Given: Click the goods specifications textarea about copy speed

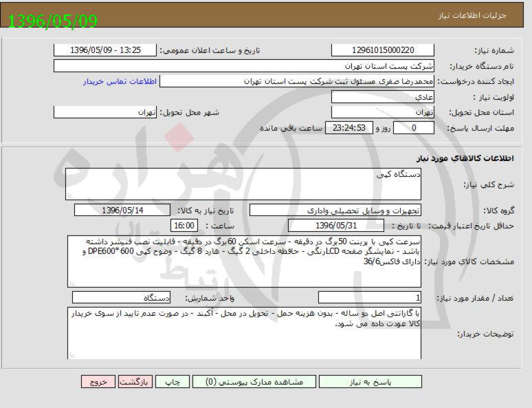Looking at the screenshot, I should 244,261.
